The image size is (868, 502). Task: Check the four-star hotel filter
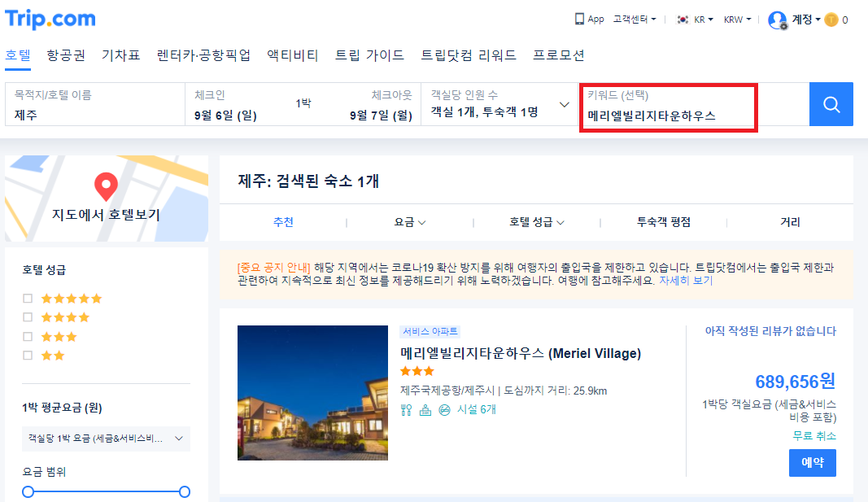click(x=28, y=317)
